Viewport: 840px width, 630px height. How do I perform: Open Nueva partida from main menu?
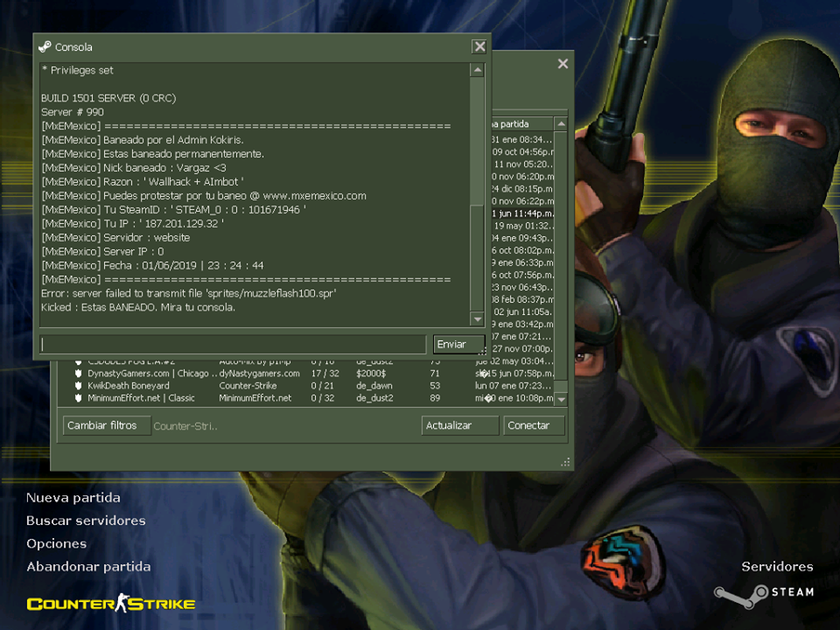coord(73,498)
